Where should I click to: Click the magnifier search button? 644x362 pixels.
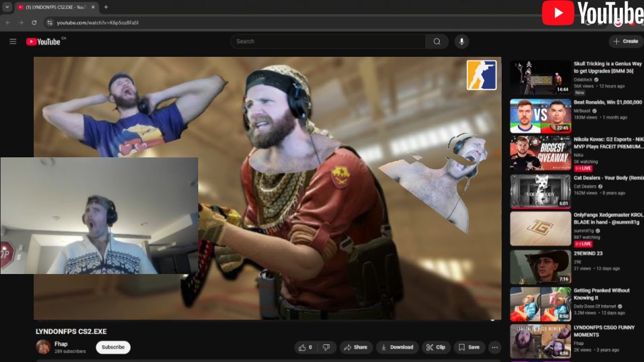click(x=437, y=42)
